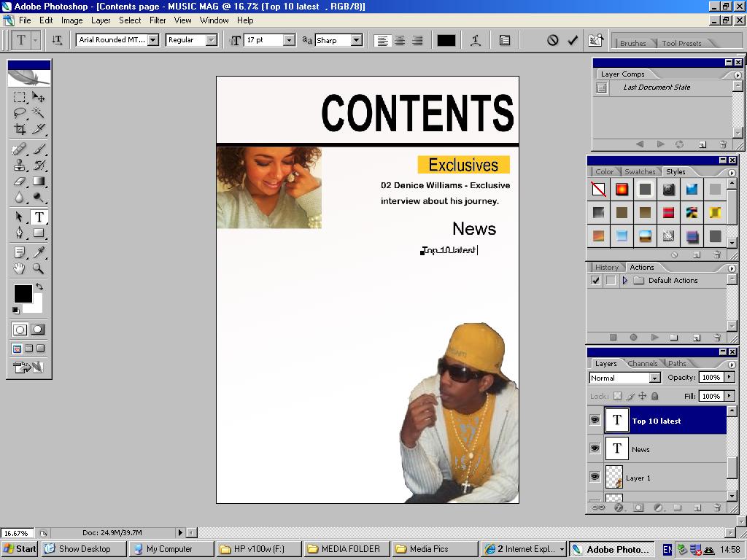Change the text orientation
Image resolution: width=747 pixels, height=560 pixels.
57,41
